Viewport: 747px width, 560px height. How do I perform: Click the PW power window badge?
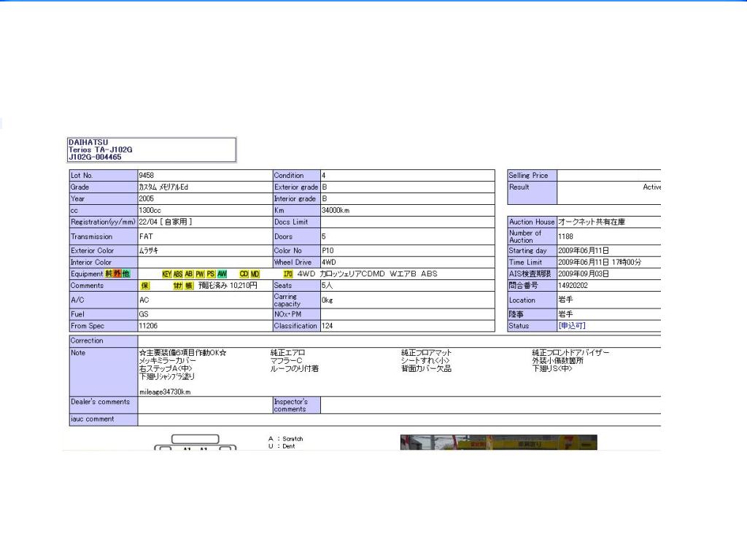tap(200, 274)
